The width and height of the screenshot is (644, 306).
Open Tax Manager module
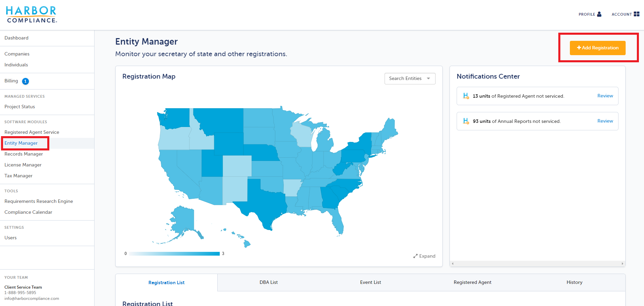click(x=18, y=176)
